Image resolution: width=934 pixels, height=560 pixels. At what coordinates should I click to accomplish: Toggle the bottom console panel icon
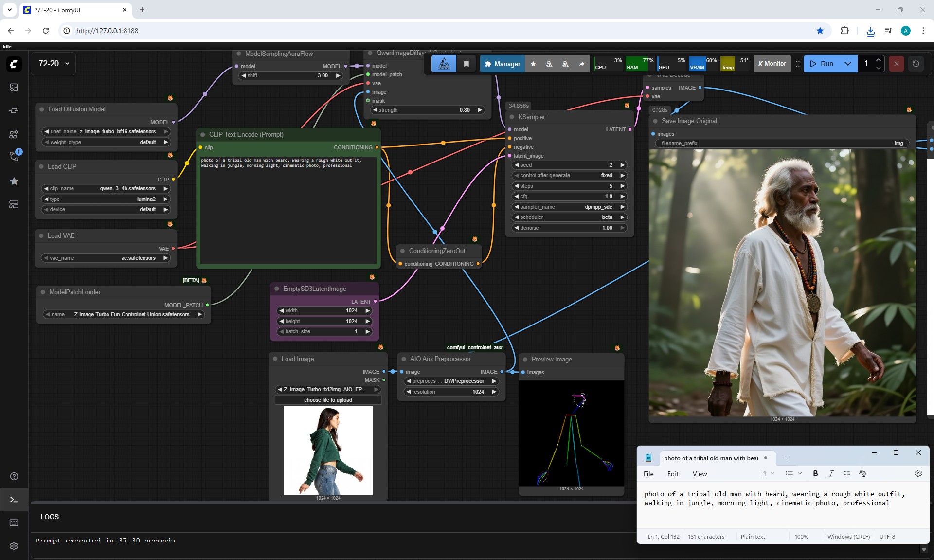pos(14,500)
